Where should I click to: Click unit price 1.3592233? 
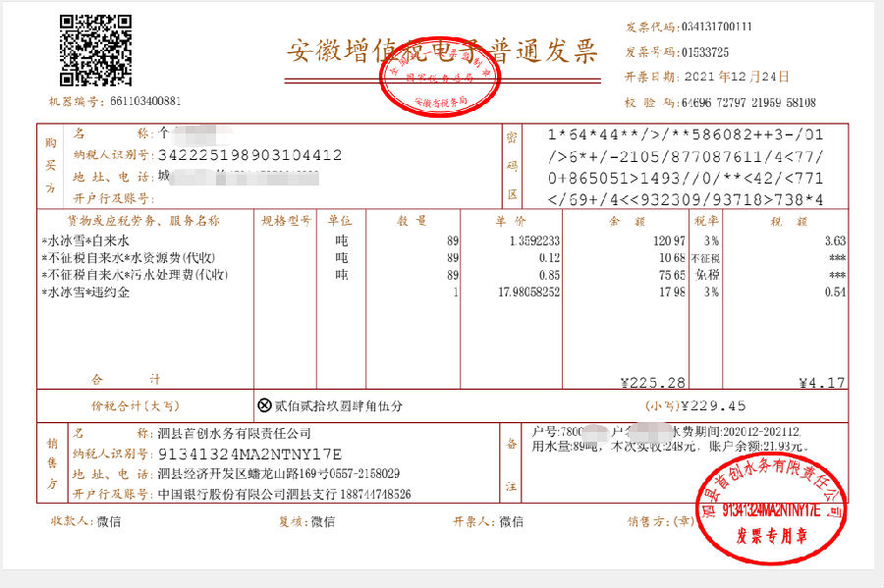[534, 241]
